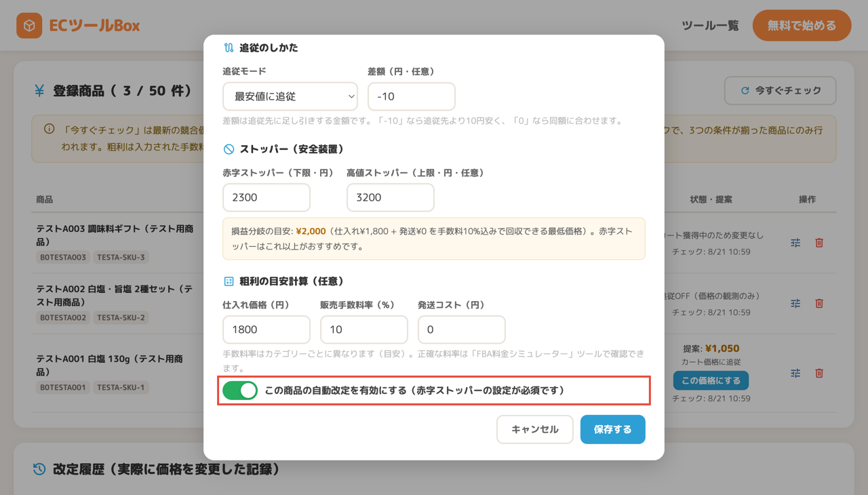Click the ¥1,050 suggested price
This screenshot has width=868, height=495.
(722, 349)
